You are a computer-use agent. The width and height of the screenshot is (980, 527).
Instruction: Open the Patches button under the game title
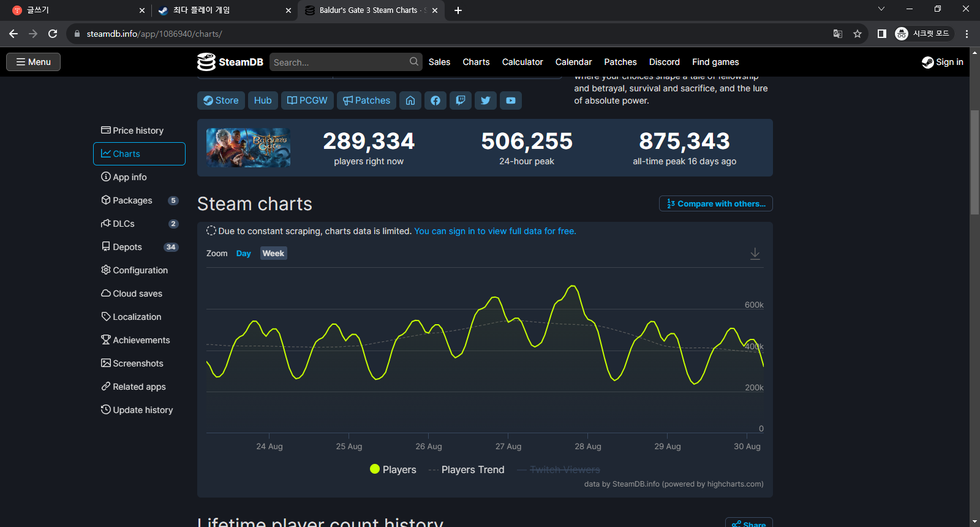[x=366, y=100]
